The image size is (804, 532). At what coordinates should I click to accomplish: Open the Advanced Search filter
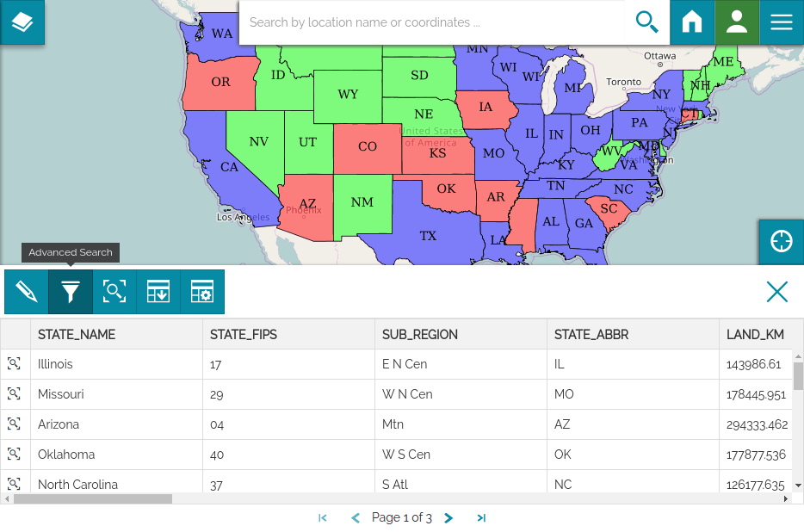(x=71, y=292)
